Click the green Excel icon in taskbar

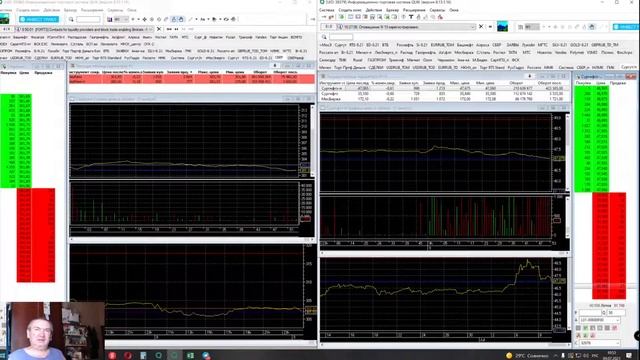point(190,356)
